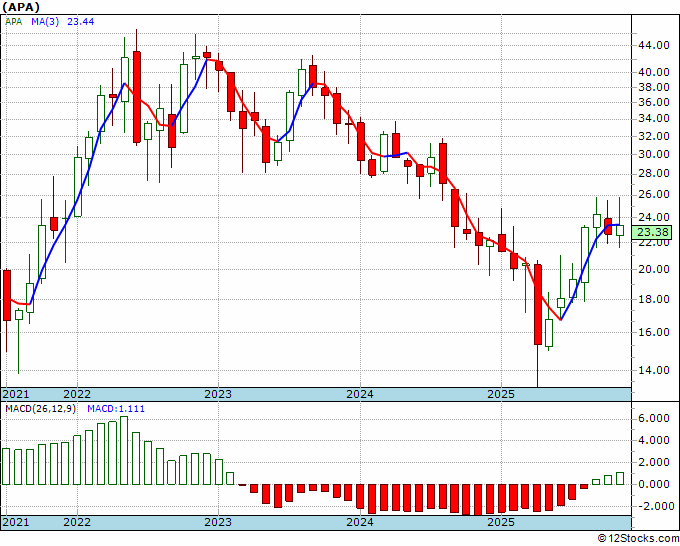
Task: Click the 30.00 price axis label
Action: [x=653, y=154]
